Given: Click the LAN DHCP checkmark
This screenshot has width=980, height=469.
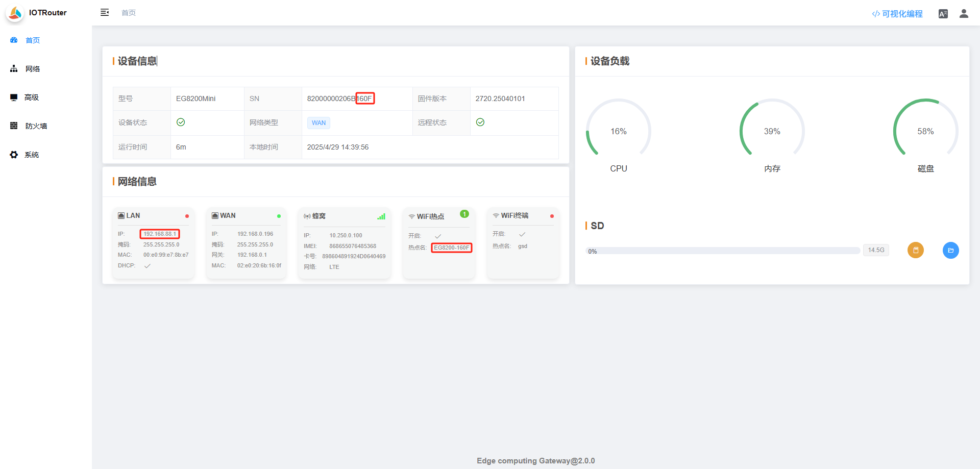Looking at the screenshot, I should [148, 266].
